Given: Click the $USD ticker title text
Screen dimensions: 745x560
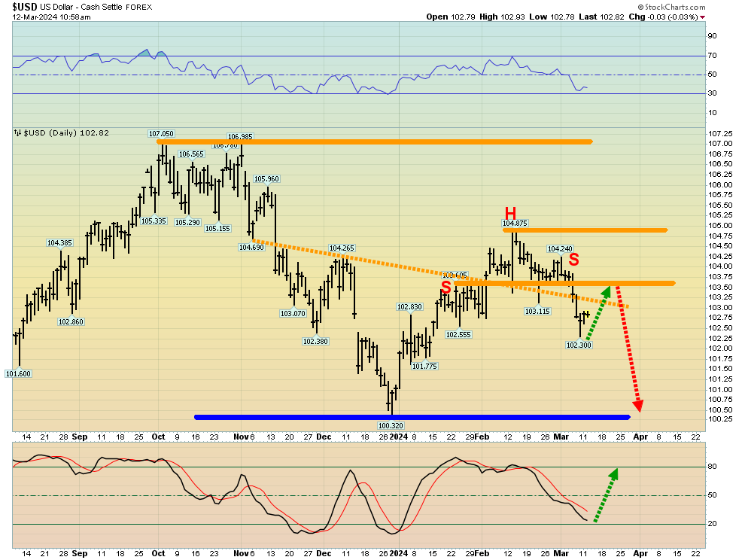Looking at the screenshot, I should click(25, 7).
